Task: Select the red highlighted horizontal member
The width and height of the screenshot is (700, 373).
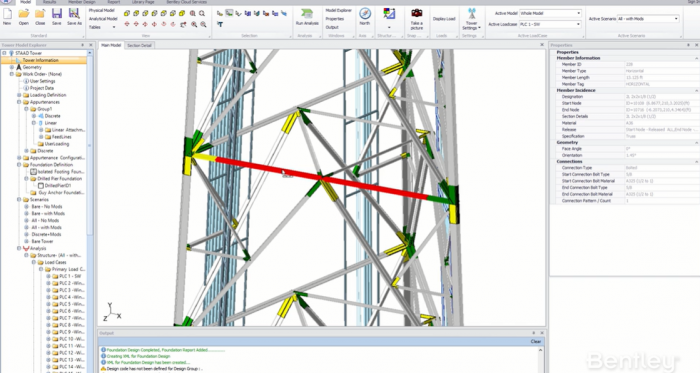Action: coord(321,178)
